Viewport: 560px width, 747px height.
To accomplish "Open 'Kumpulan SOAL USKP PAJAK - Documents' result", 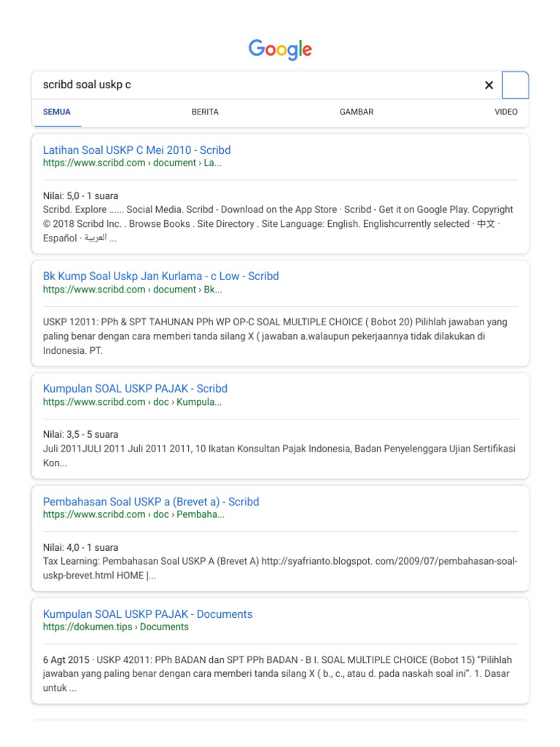I will 147,614.
